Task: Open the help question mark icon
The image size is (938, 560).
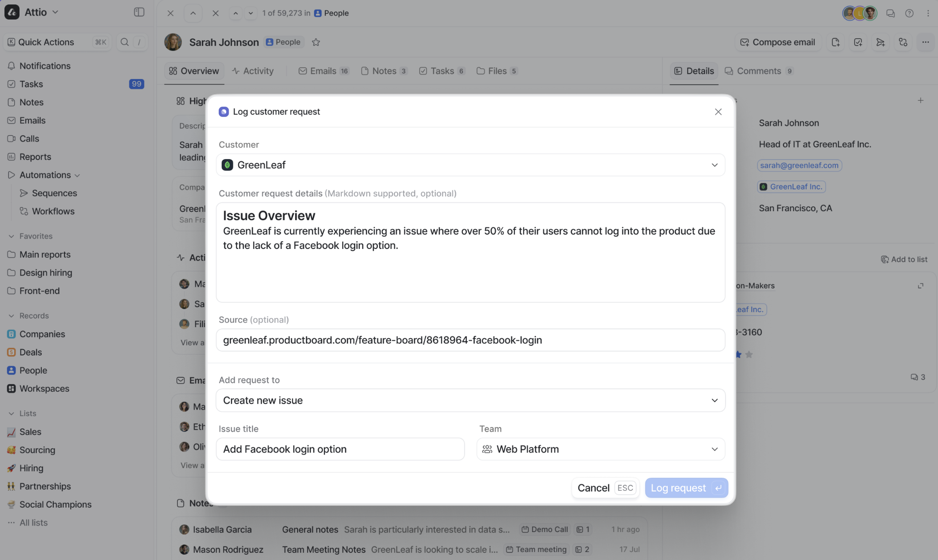Action: pos(909,13)
